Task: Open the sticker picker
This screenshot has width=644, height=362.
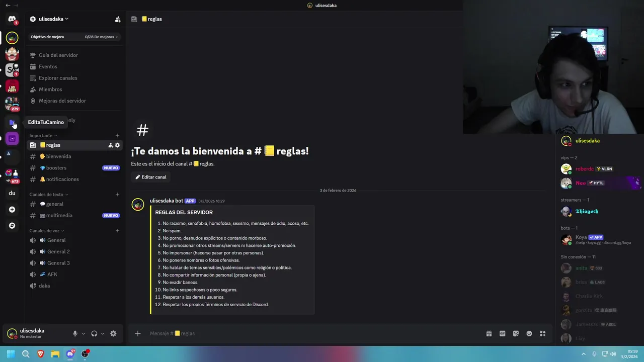Action: [x=516, y=333]
